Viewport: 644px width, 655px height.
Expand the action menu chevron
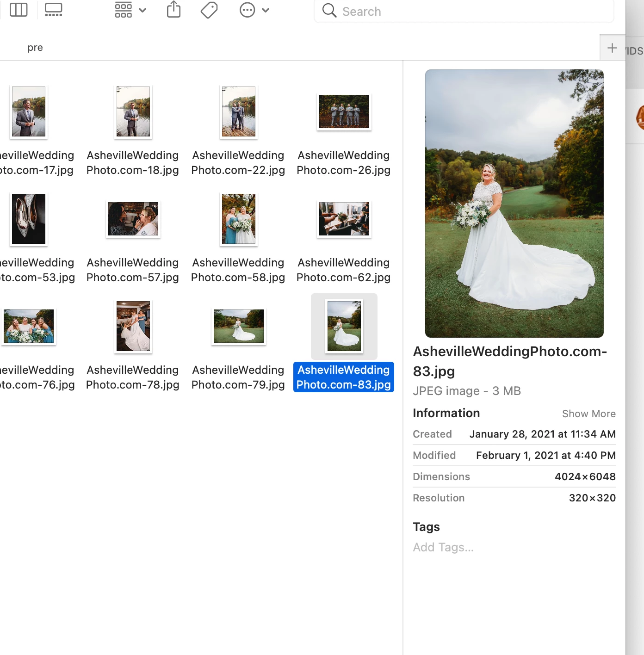[266, 10]
